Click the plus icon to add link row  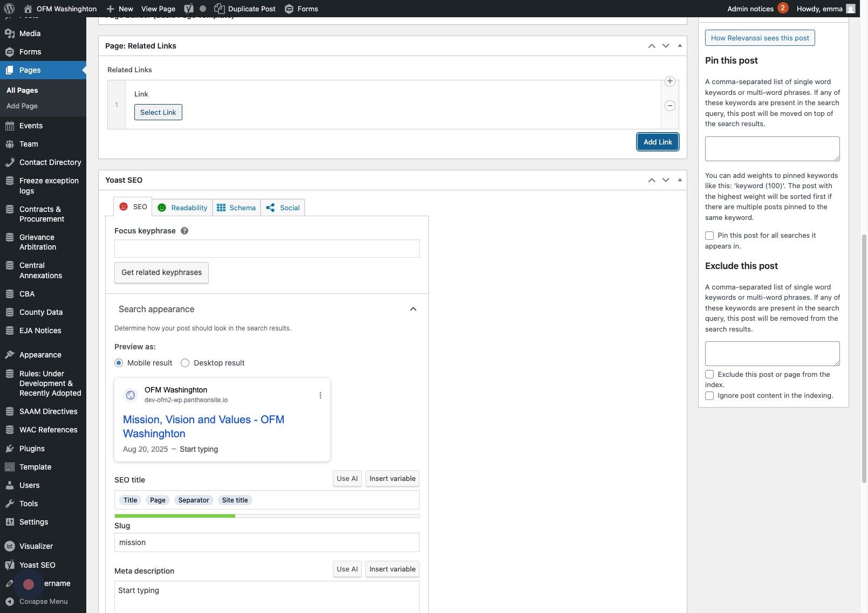point(669,81)
